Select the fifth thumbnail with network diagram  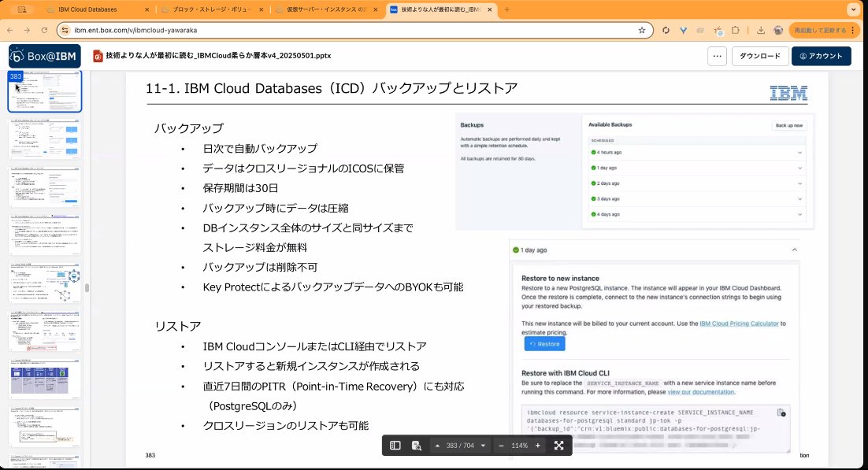(45, 283)
